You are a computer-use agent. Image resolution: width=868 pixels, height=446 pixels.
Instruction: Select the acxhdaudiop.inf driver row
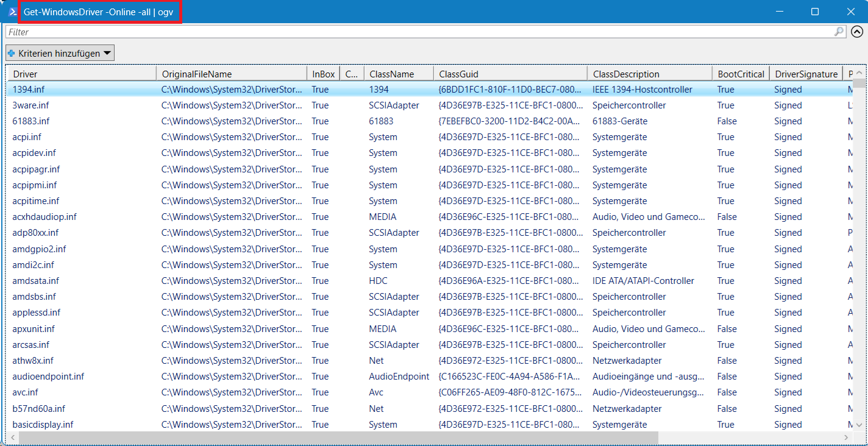[x=429, y=217]
